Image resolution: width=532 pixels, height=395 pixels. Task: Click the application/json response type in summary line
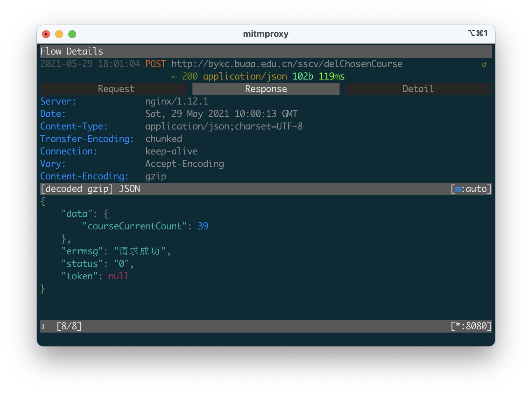click(245, 77)
